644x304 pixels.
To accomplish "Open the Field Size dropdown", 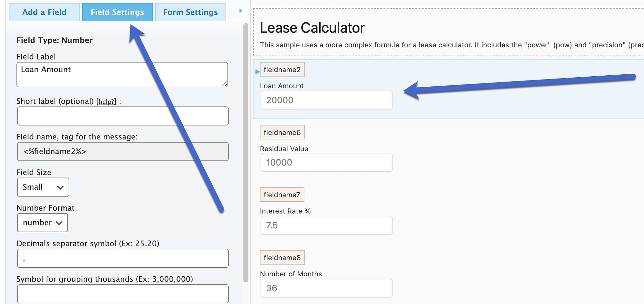I will click(x=43, y=187).
